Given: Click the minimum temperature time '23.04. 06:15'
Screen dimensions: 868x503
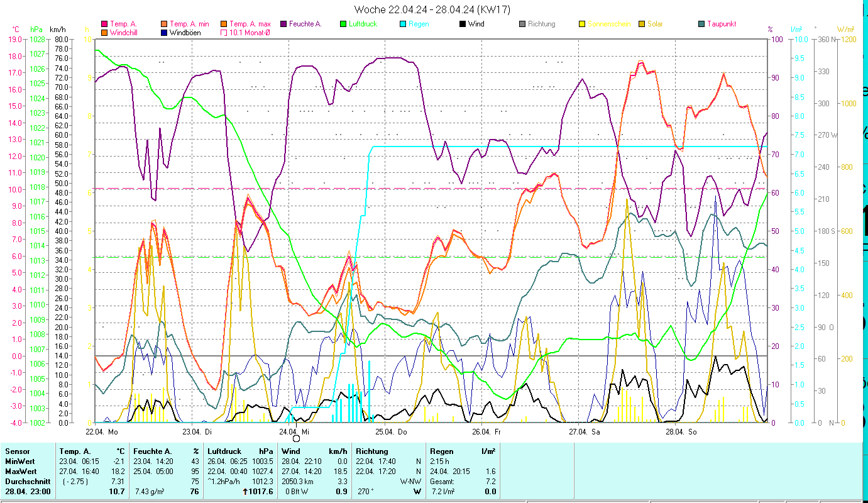Looking at the screenshot, I should tap(79, 462).
